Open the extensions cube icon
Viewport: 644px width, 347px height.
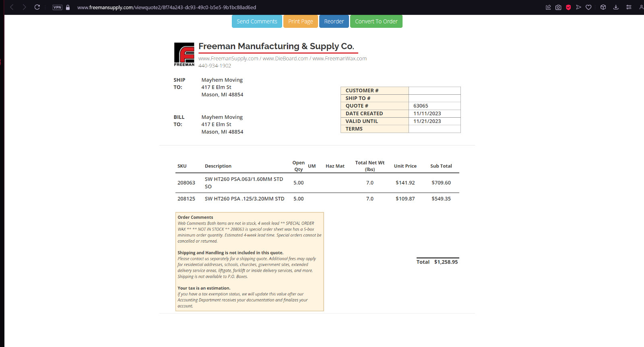pos(603,7)
